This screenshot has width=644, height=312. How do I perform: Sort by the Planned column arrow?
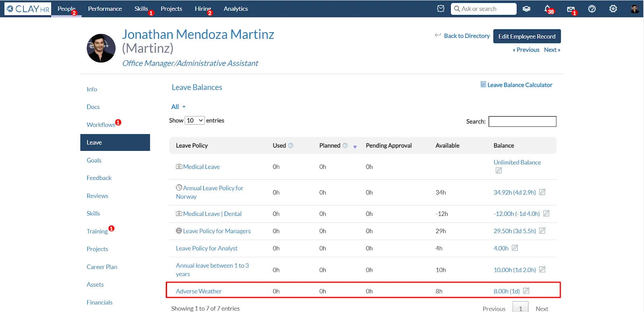point(355,147)
